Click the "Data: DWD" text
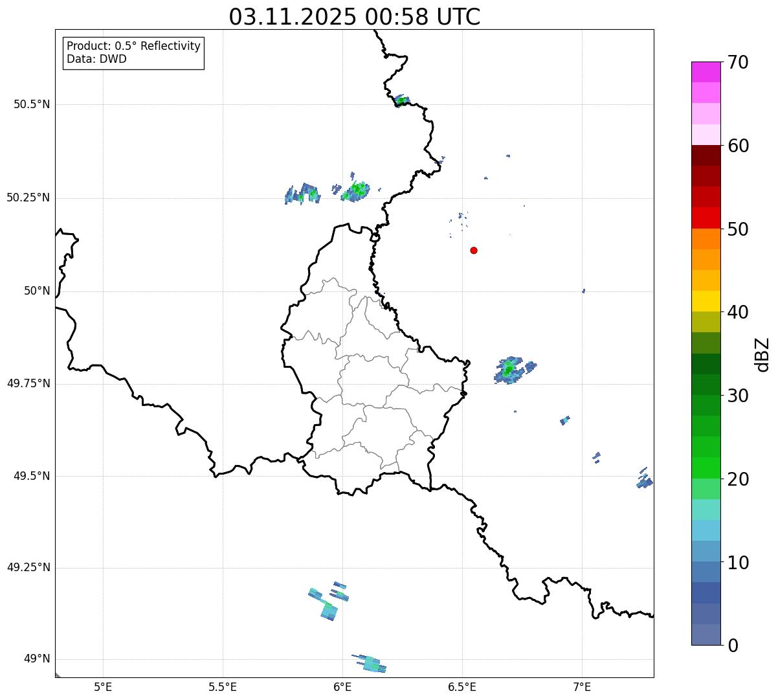 coord(96,60)
